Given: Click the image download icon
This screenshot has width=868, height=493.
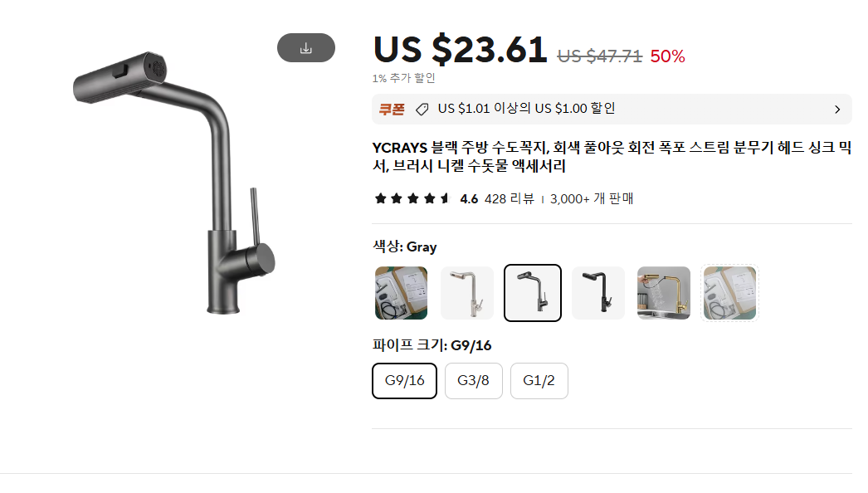Looking at the screenshot, I should click(x=305, y=47).
